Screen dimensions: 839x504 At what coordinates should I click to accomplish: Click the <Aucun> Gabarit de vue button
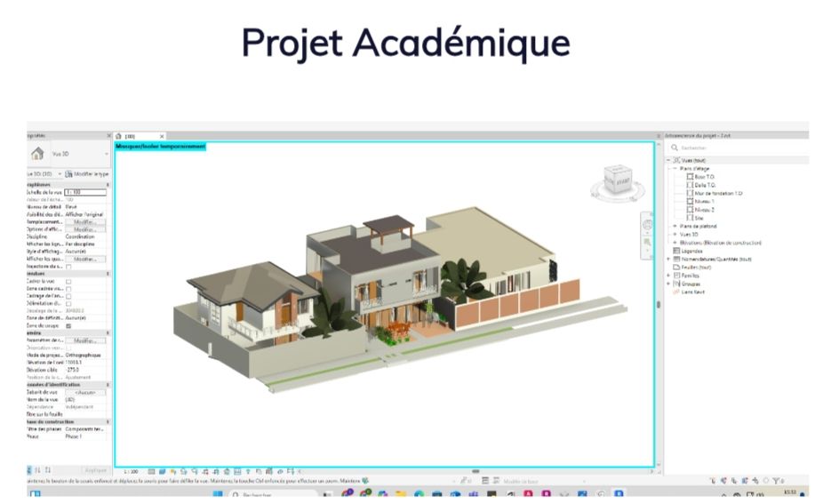[x=85, y=392]
